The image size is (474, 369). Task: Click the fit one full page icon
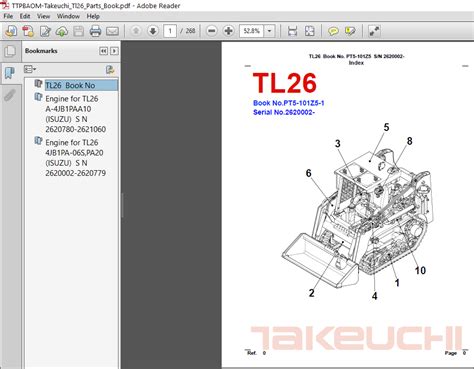309,31
